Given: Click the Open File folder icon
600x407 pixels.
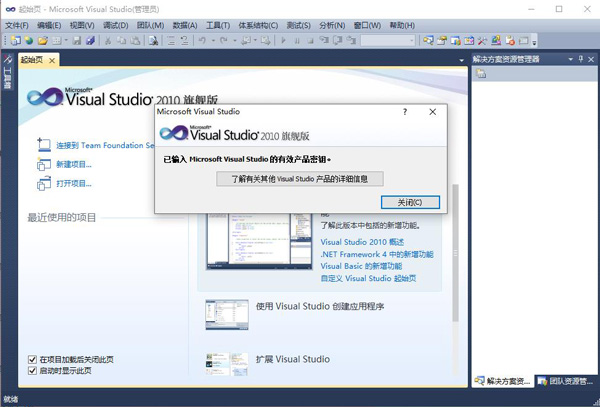Looking at the screenshot, I should (x=42, y=40).
